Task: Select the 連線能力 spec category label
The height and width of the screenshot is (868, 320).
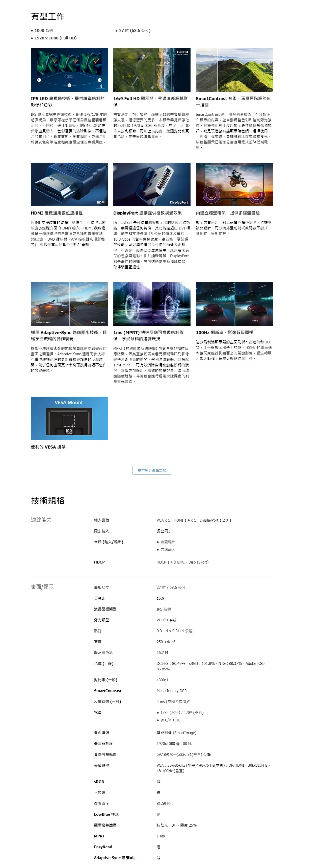Action: 41,520
